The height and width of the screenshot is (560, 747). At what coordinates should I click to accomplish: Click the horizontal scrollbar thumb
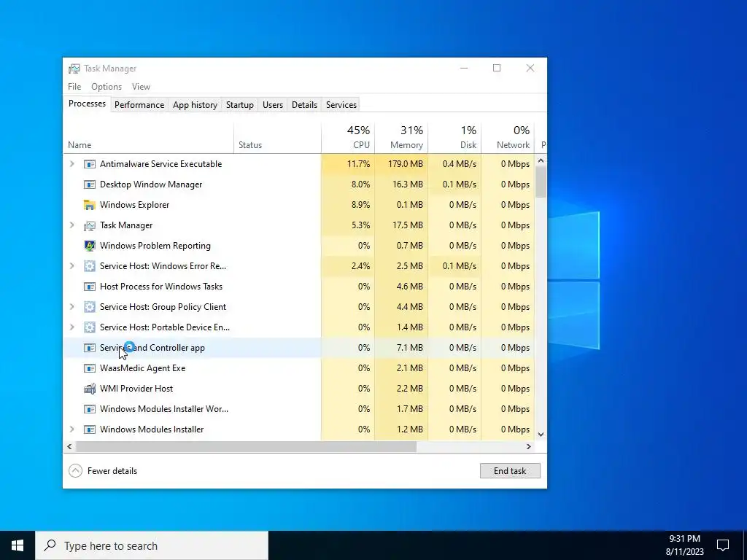[246, 447]
